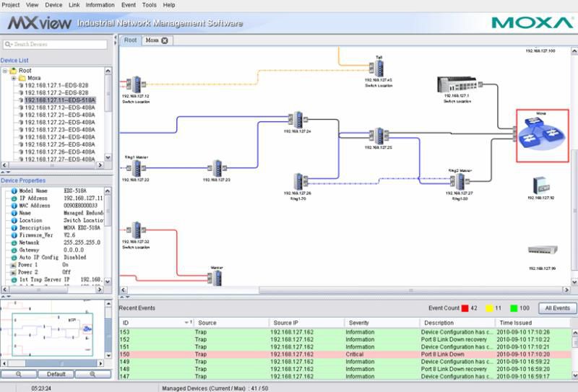578x392 pixels.
Task: Select 192.168.127.12--EDS-408A in device list
Action: click(60, 108)
